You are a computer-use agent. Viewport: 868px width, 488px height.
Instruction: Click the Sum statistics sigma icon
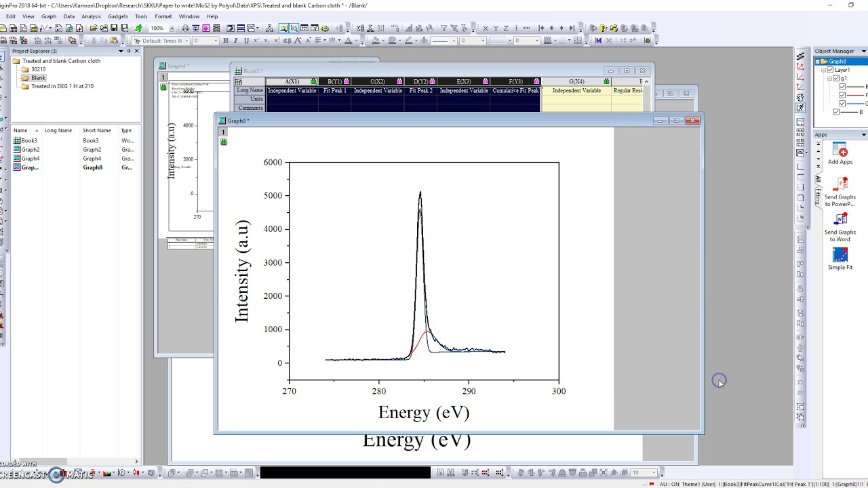360,28
